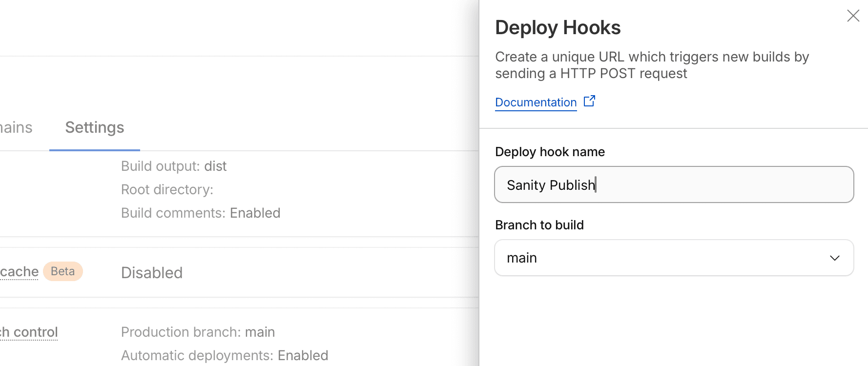
Task: Click the Deploy Hooks panel heading
Action: [x=558, y=28]
